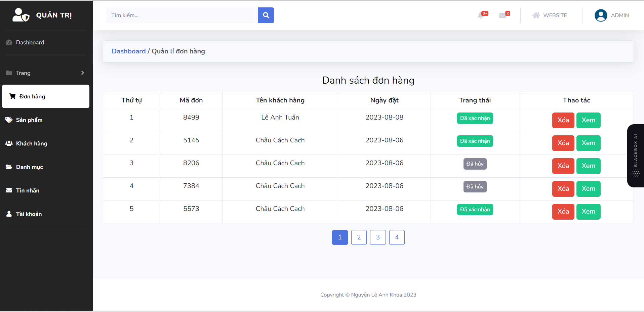Image resolution: width=644 pixels, height=312 pixels.
Task: Click the Trang folder icon in sidebar
Action: tap(9, 73)
